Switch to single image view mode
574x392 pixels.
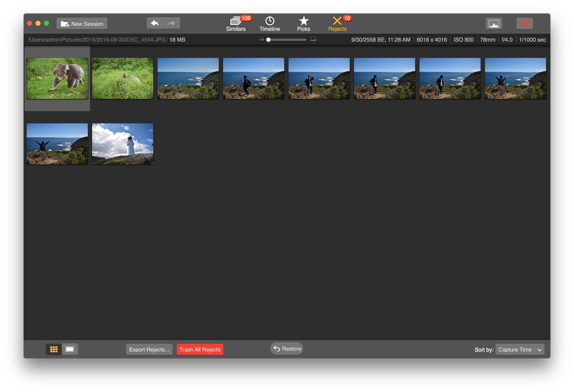tap(70, 349)
